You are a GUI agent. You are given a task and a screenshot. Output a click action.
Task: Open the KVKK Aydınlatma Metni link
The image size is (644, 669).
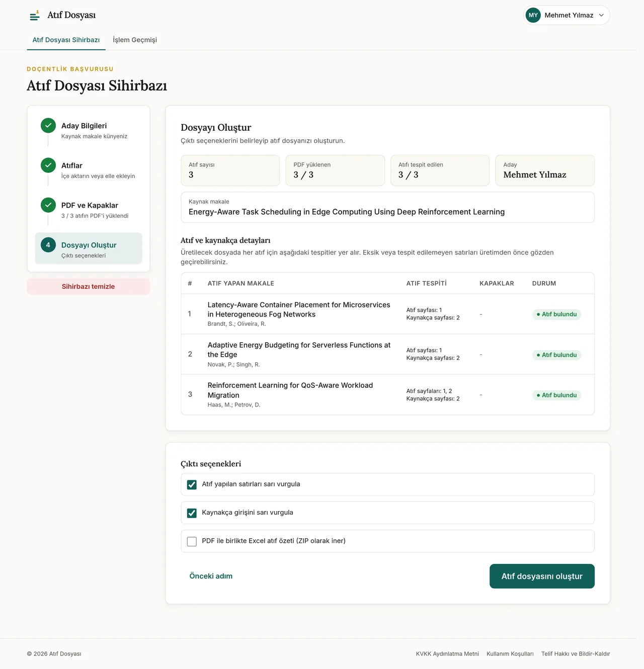447,654
